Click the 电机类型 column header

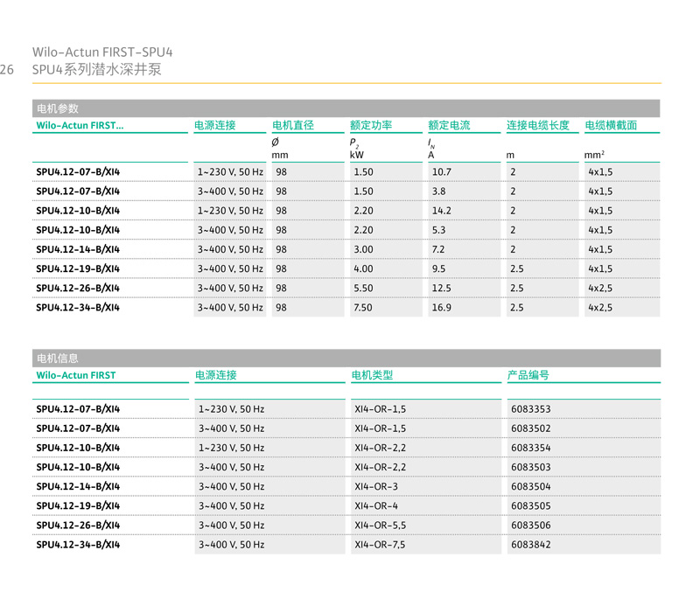pyautogui.click(x=373, y=375)
